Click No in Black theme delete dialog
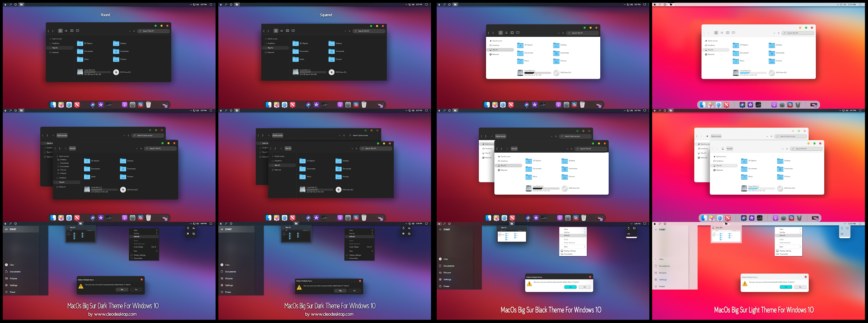Screen dimensions: 868x323 (x=585, y=287)
